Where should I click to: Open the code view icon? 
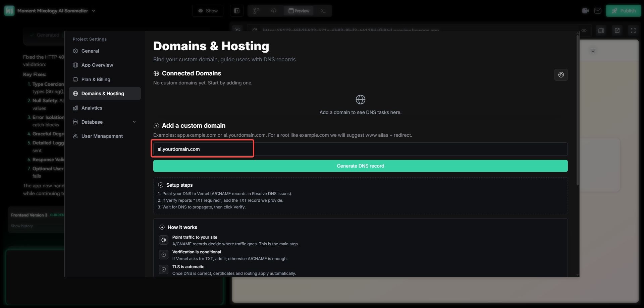tap(274, 11)
